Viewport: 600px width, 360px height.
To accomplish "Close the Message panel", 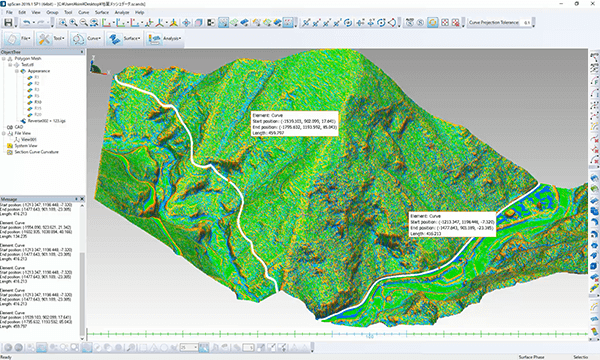I will [82, 199].
